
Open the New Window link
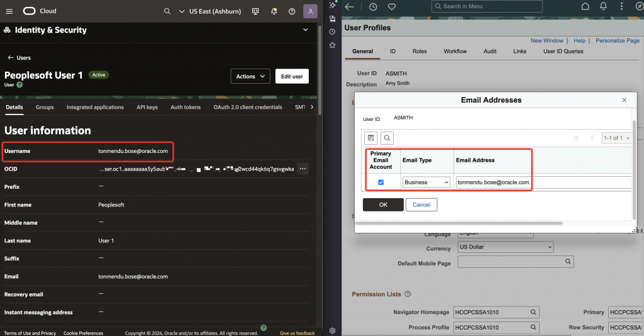pos(547,41)
